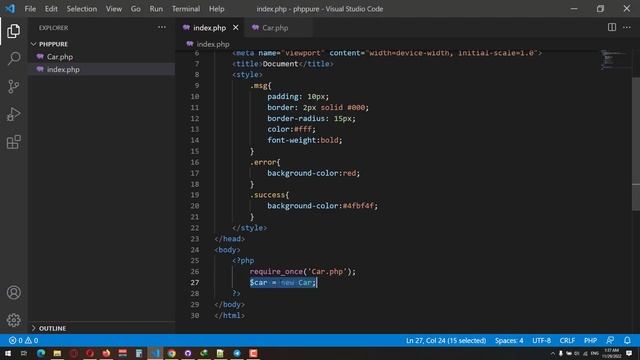Change end of line sequence CRLF
The height and width of the screenshot is (360, 640).
[x=567, y=340]
